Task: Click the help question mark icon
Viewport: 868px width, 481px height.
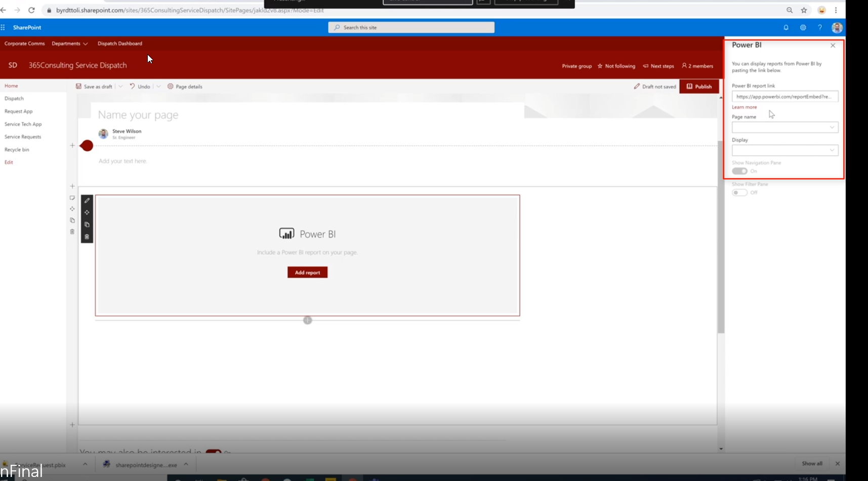Action: click(x=820, y=27)
